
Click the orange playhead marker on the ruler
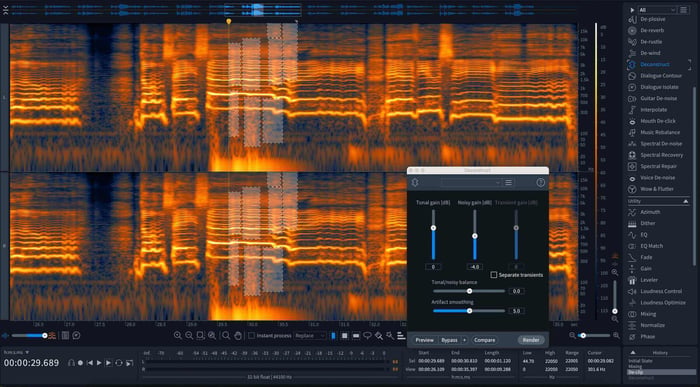229,21
